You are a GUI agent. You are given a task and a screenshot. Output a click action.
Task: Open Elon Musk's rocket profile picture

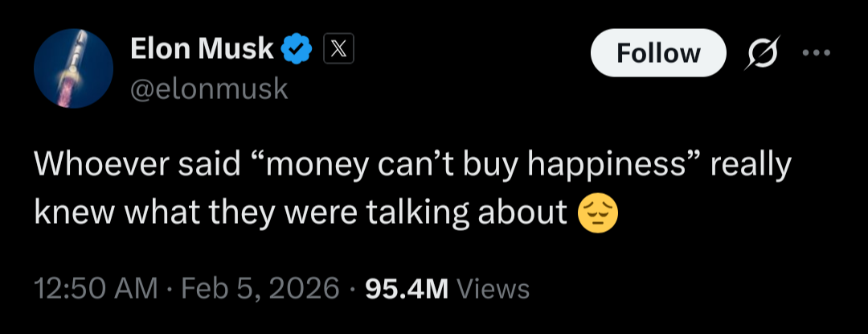click(x=72, y=68)
